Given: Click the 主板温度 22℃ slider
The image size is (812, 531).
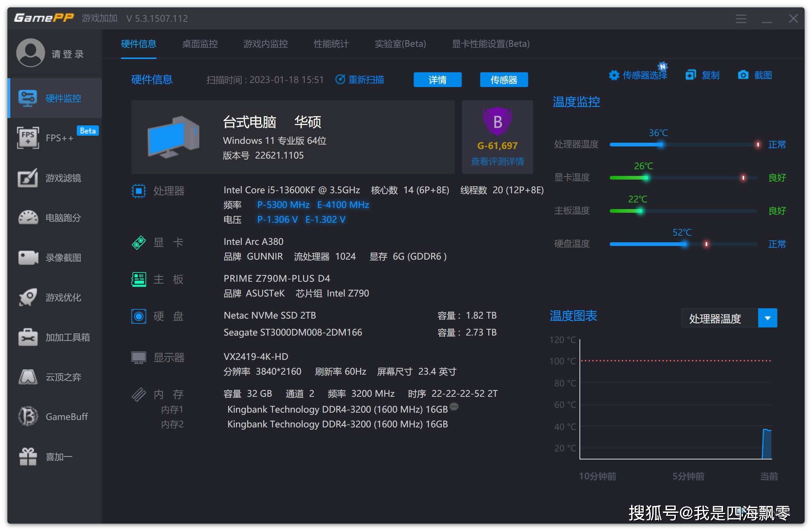Looking at the screenshot, I should tap(684, 211).
